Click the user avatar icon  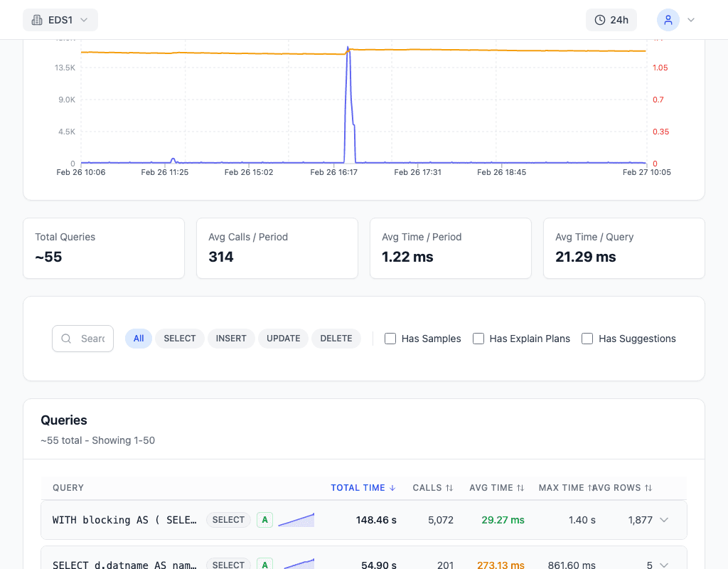668,20
